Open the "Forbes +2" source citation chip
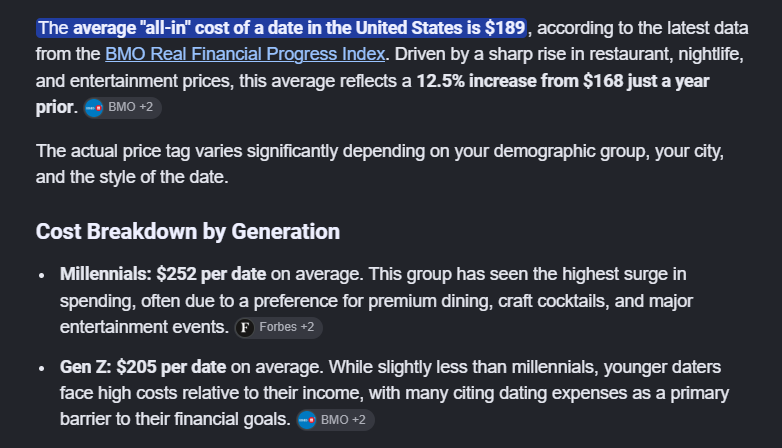The height and width of the screenshot is (448, 782). 279,328
